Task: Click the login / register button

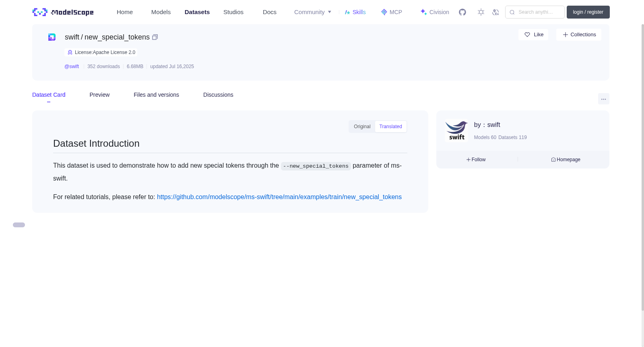Action: 588,12
